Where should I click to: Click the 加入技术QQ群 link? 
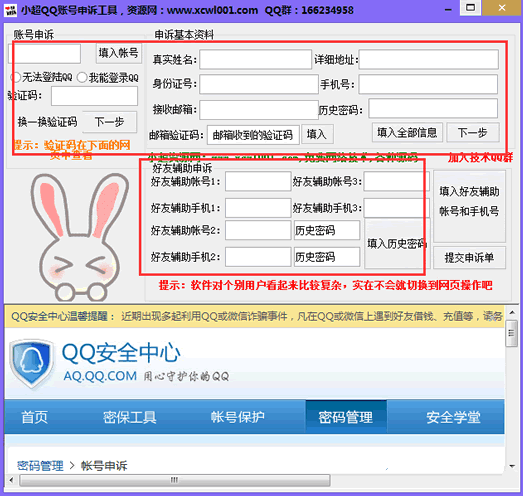click(x=480, y=157)
